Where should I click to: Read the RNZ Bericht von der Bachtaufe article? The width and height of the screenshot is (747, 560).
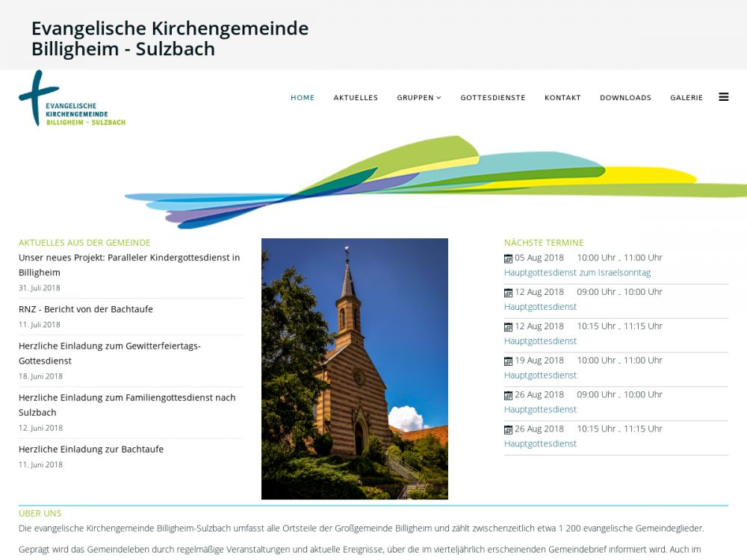(x=86, y=309)
